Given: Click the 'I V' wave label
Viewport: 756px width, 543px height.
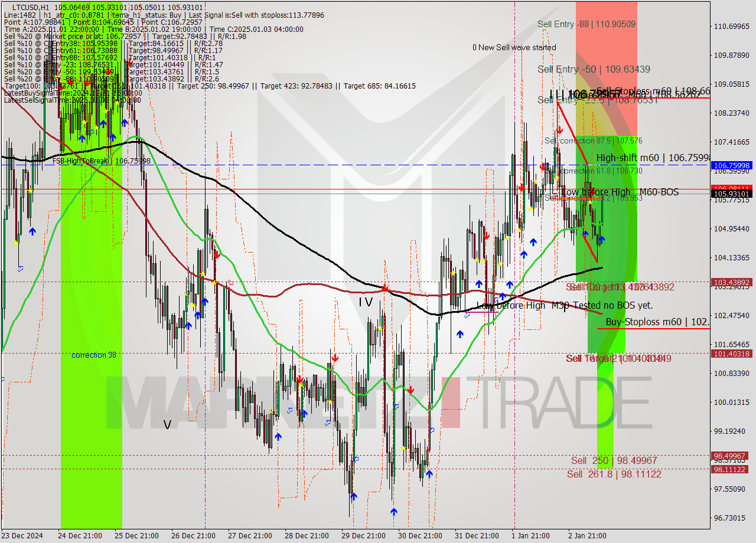Looking at the screenshot, I should click(366, 302).
